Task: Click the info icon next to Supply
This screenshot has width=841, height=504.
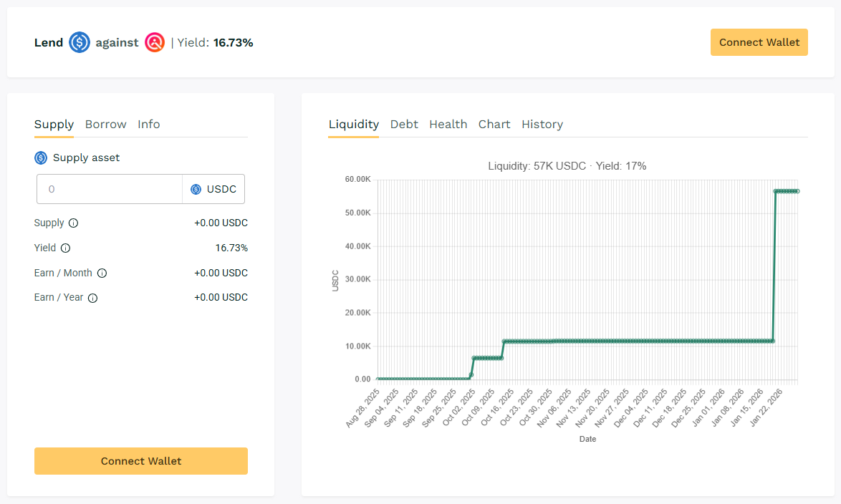Action: [73, 223]
